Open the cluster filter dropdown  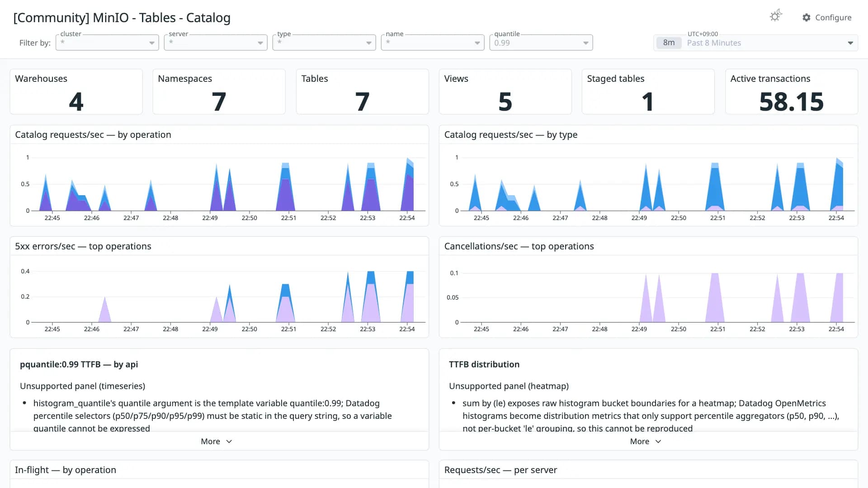107,42
